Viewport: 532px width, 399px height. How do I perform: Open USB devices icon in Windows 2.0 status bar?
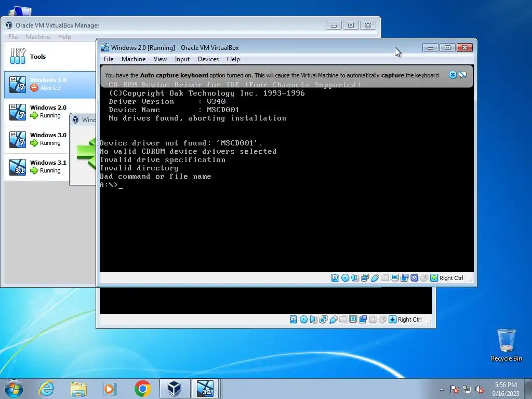(x=375, y=278)
